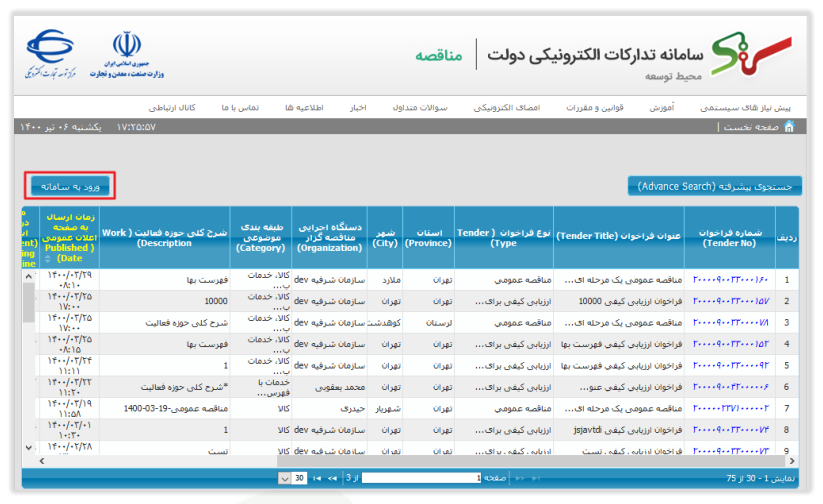Click city cell 'شهریار' in row 7
The width and height of the screenshot is (823, 504).
[x=387, y=408]
